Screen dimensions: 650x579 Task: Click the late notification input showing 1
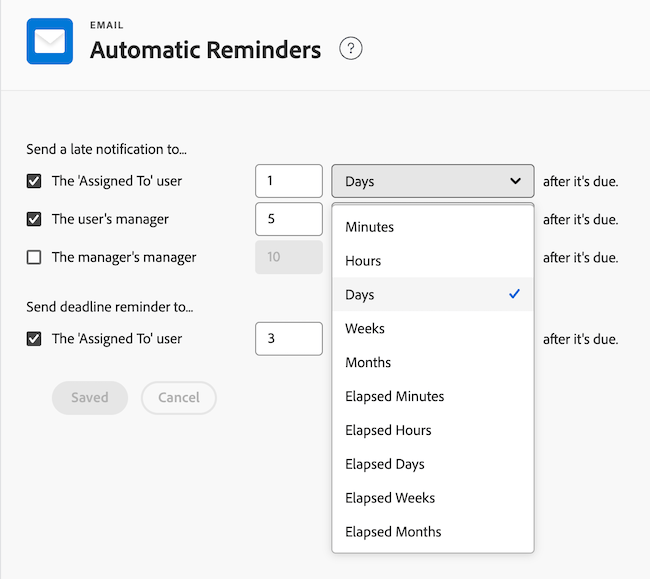click(288, 181)
